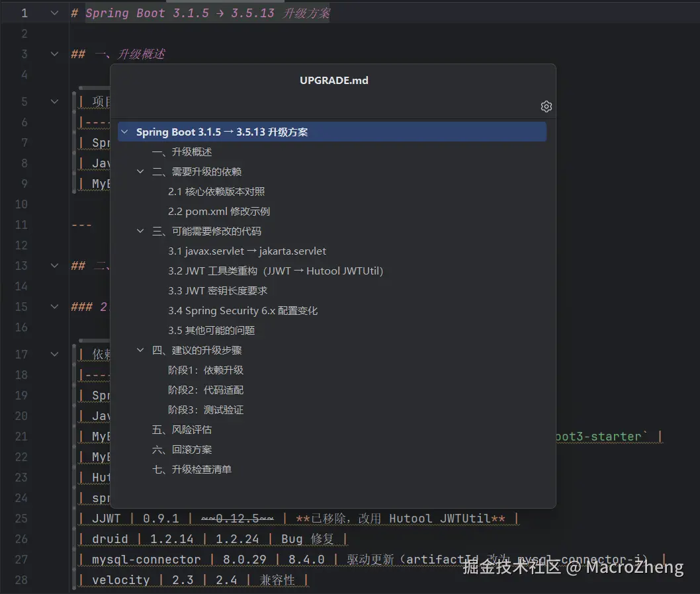Click the heading text on editor line 1
Viewport: 700px width, 594px height.
click(x=208, y=13)
